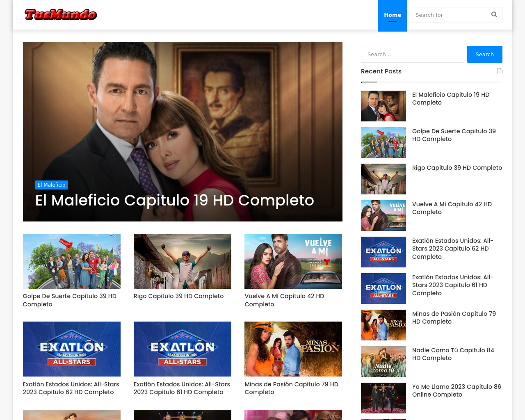Screen dimensions: 525x420
Task: Open Vuelve A Mí Capitulo 42 grid thumbnail
Action: point(293,261)
